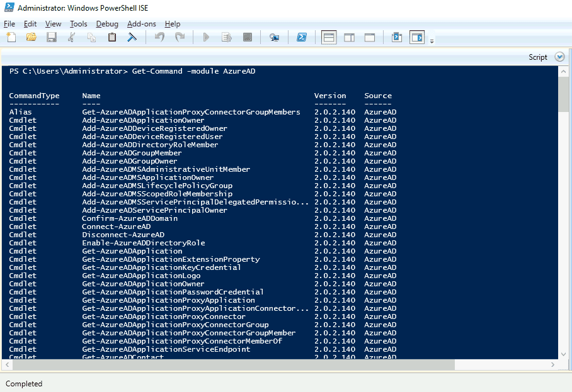Select Add-AzureADMSAdministrativeUnitMember text
Screen dimensions: 572x392
click(x=166, y=169)
